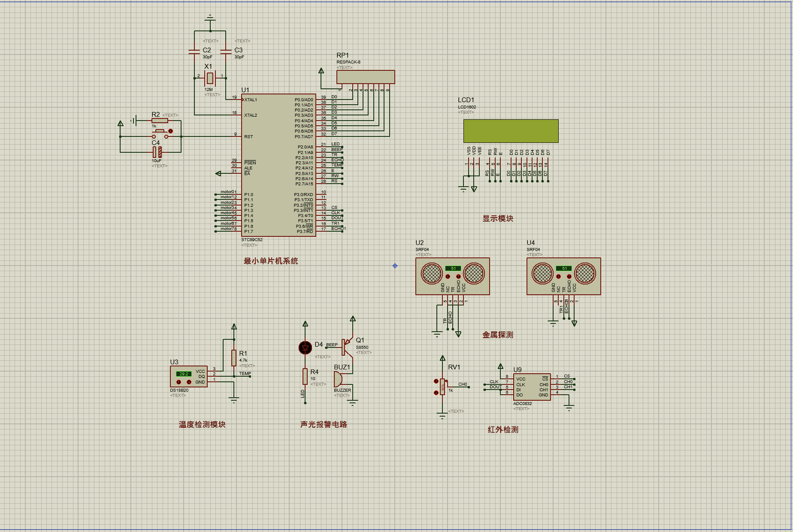Click the up arrow button on U3 DS18B20

[179, 382]
